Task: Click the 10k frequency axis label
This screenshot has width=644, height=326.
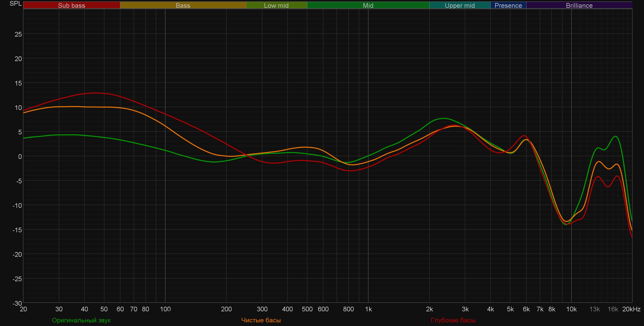Action: [571, 309]
